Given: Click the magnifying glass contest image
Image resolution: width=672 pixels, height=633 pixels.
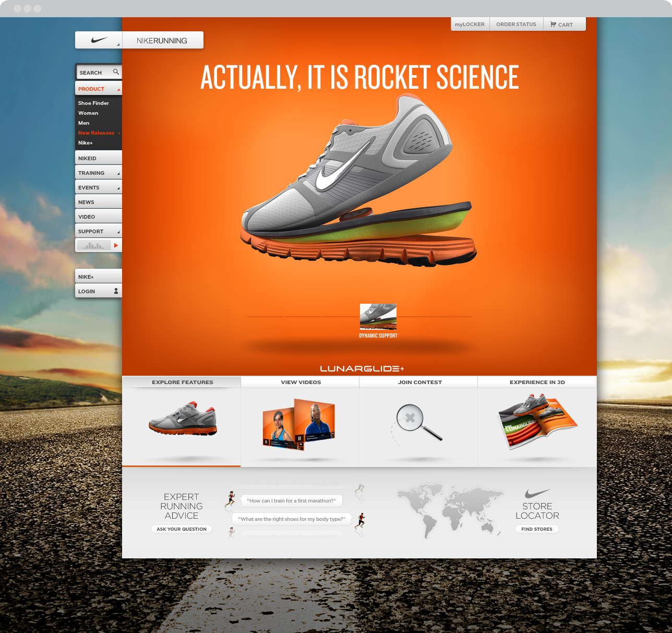Looking at the screenshot, I should point(419,423).
